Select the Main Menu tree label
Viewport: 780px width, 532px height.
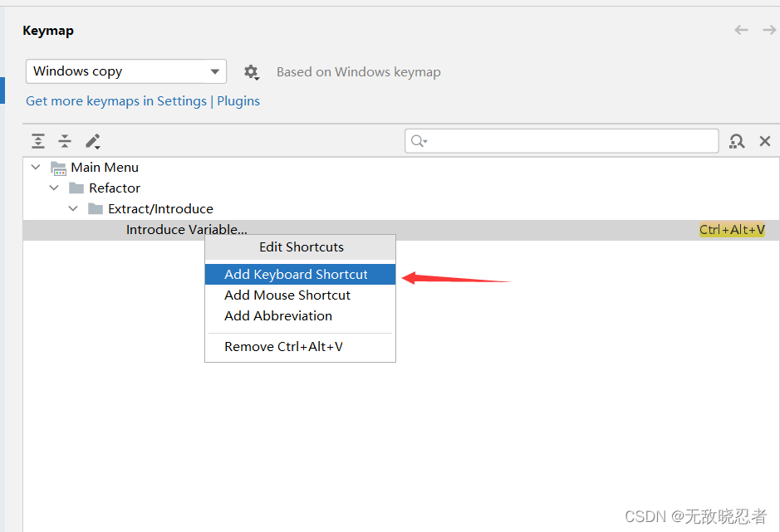pyautogui.click(x=105, y=168)
